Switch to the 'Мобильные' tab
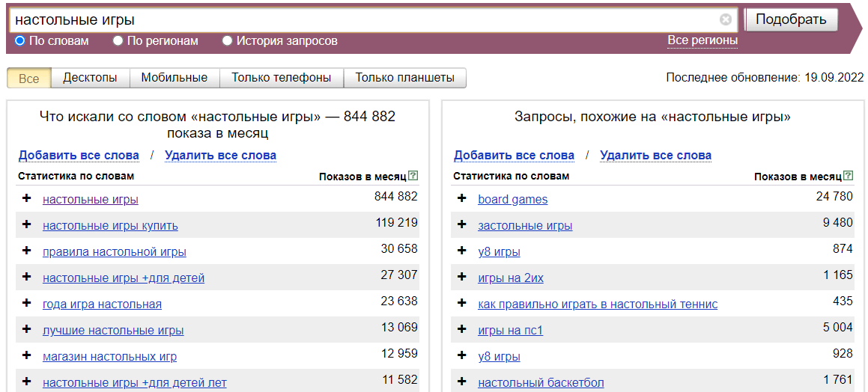 point(174,78)
